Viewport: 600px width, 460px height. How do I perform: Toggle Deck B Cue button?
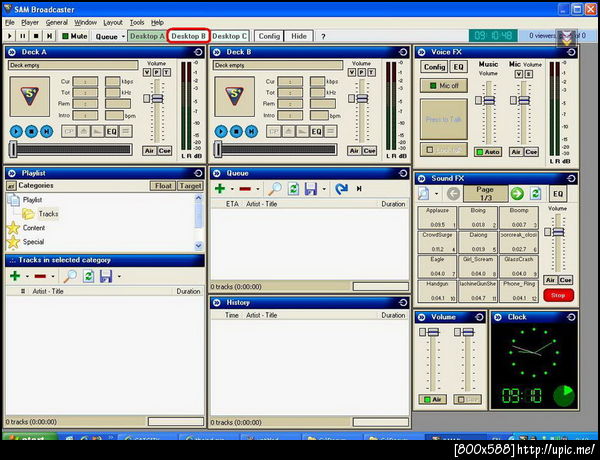click(x=369, y=151)
